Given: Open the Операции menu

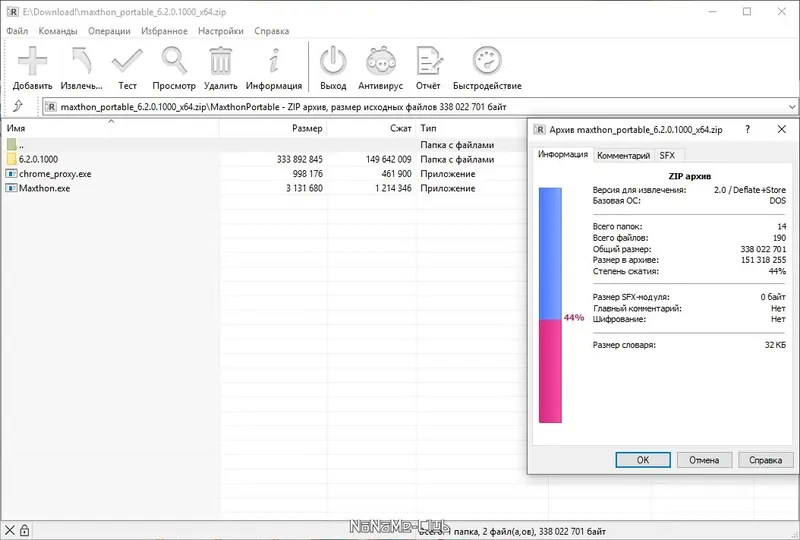Looking at the screenshot, I should point(109,31).
